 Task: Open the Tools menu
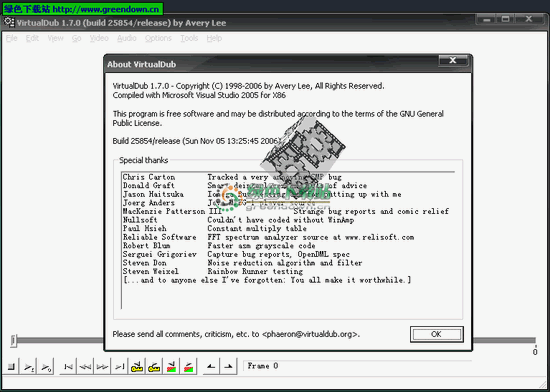click(x=189, y=38)
